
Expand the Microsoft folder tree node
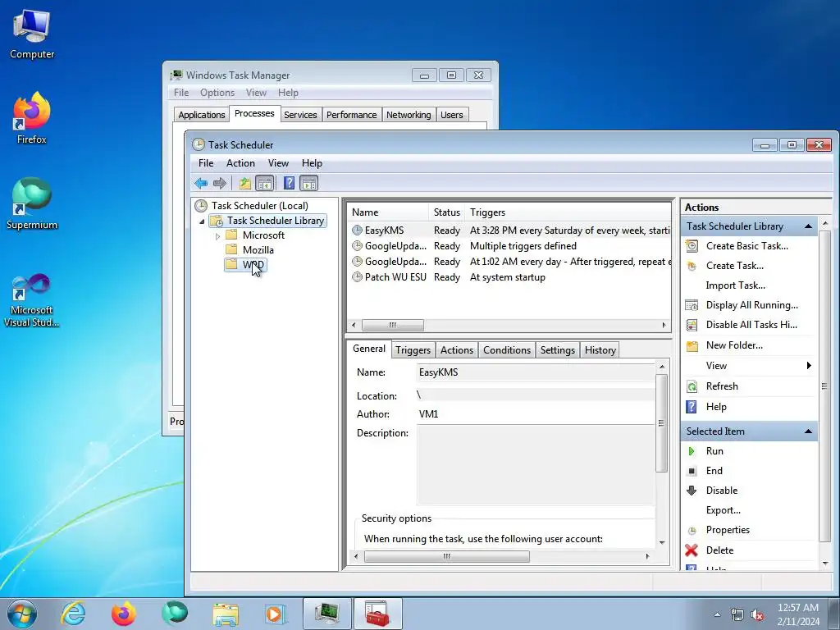pyautogui.click(x=217, y=235)
